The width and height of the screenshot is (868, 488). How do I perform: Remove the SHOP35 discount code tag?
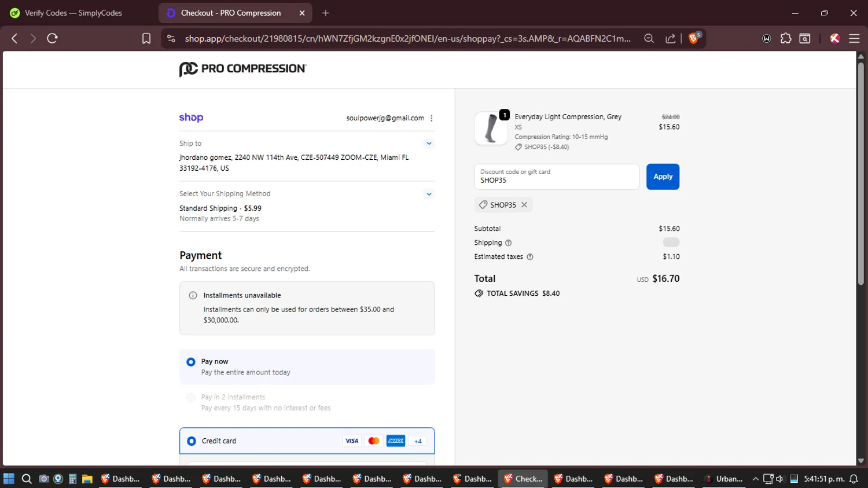524,205
